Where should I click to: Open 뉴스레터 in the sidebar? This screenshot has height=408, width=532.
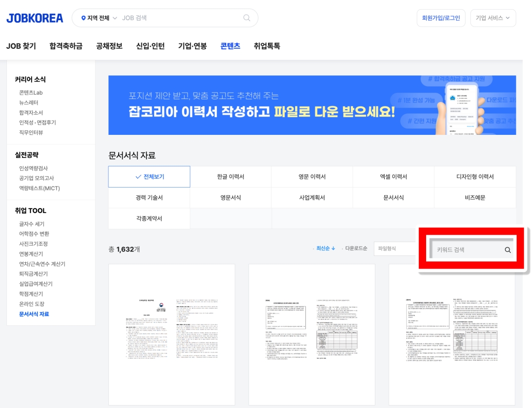pos(29,103)
